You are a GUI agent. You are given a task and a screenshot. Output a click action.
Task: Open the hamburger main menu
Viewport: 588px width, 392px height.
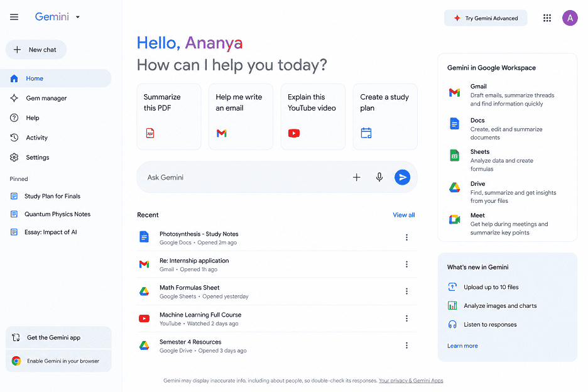point(14,17)
